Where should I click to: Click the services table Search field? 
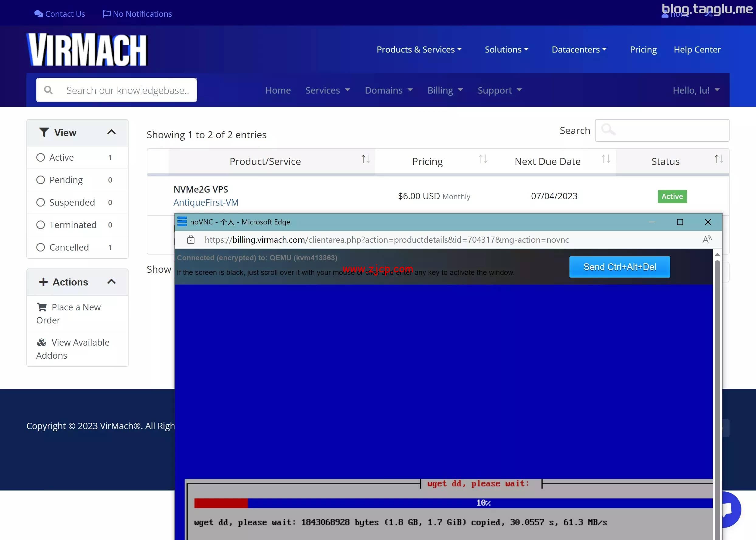pos(662,131)
